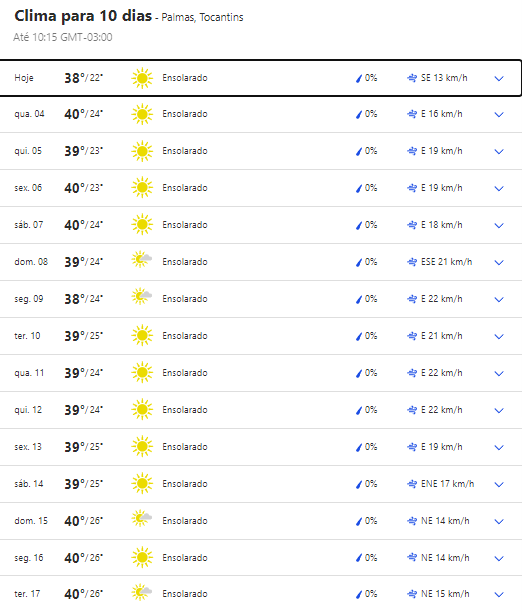Expand the ter. 17 forecast chevron
This screenshot has width=522, height=615.
(x=499, y=595)
